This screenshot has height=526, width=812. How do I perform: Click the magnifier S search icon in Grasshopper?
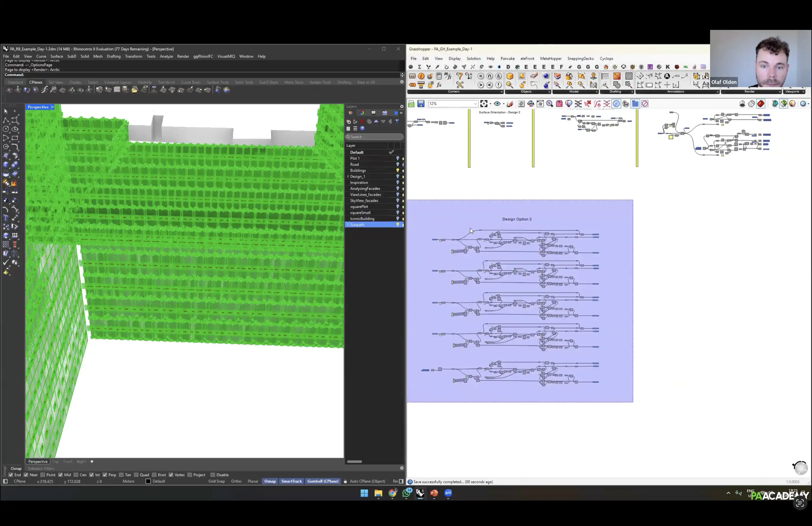click(550, 104)
